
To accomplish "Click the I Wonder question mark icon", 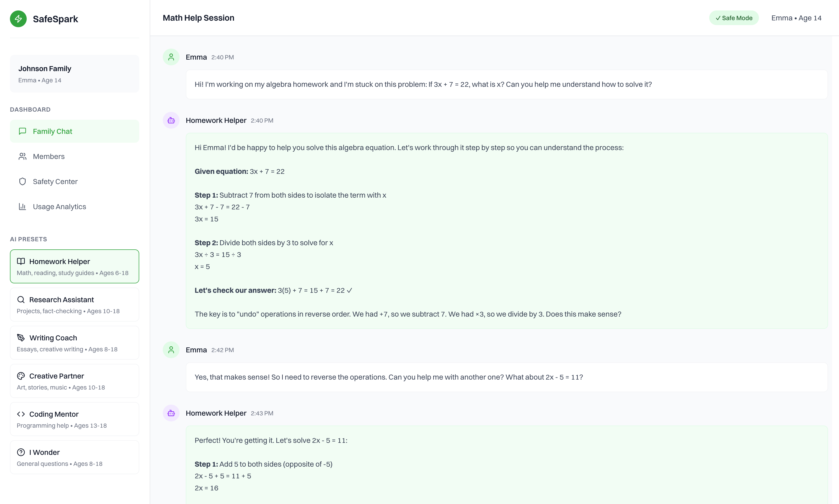I will coord(21,452).
